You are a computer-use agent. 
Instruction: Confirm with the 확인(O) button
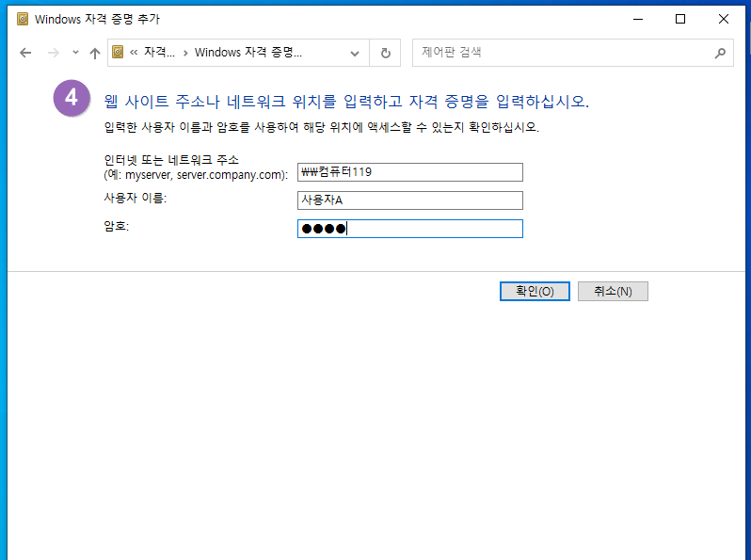(x=535, y=291)
